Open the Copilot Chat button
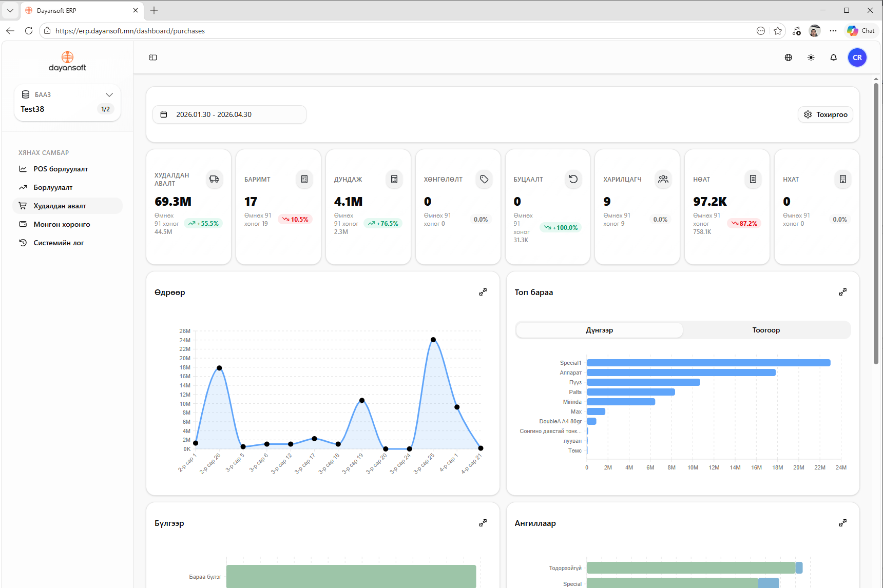 [x=861, y=31]
